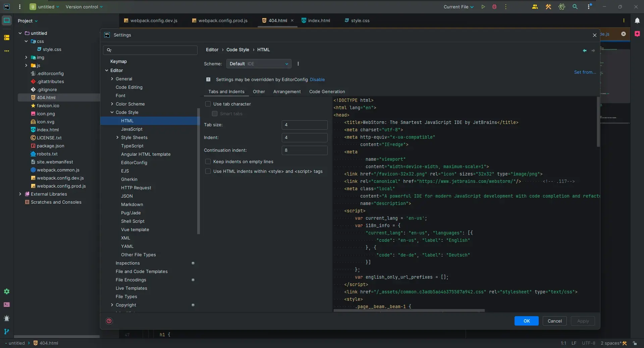Expand the Color Scheme settings node
Screen dimensions: 644x348
click(112, 104)
